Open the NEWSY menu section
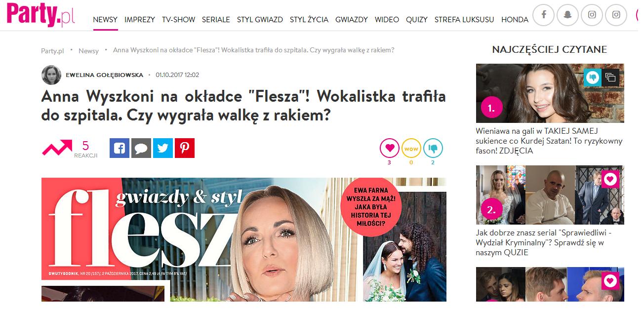 (x=105, y=20)
